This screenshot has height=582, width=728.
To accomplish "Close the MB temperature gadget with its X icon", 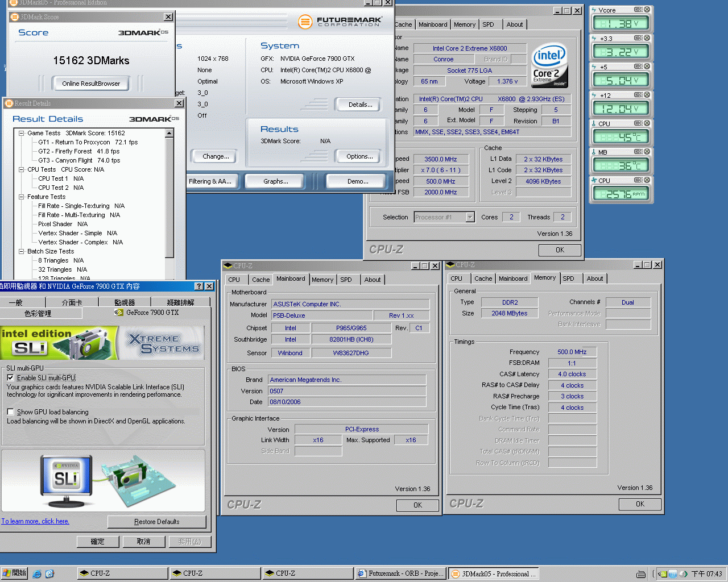I will pos(647,152).
